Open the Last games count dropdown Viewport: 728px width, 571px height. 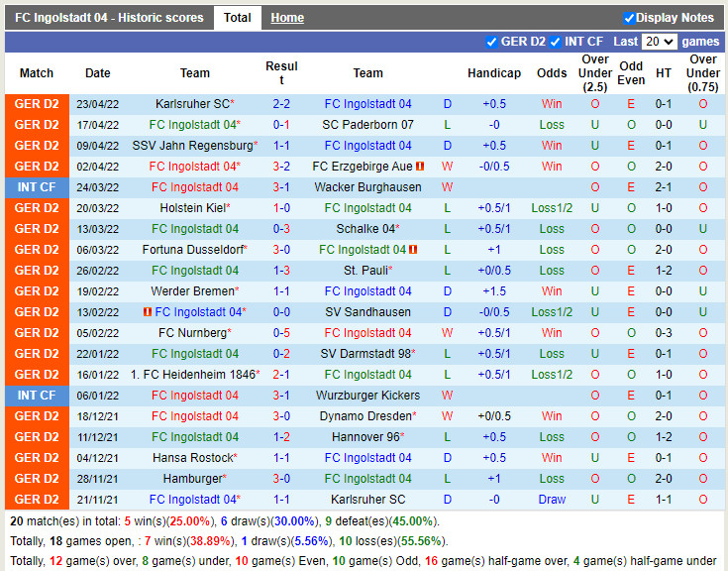659,42
